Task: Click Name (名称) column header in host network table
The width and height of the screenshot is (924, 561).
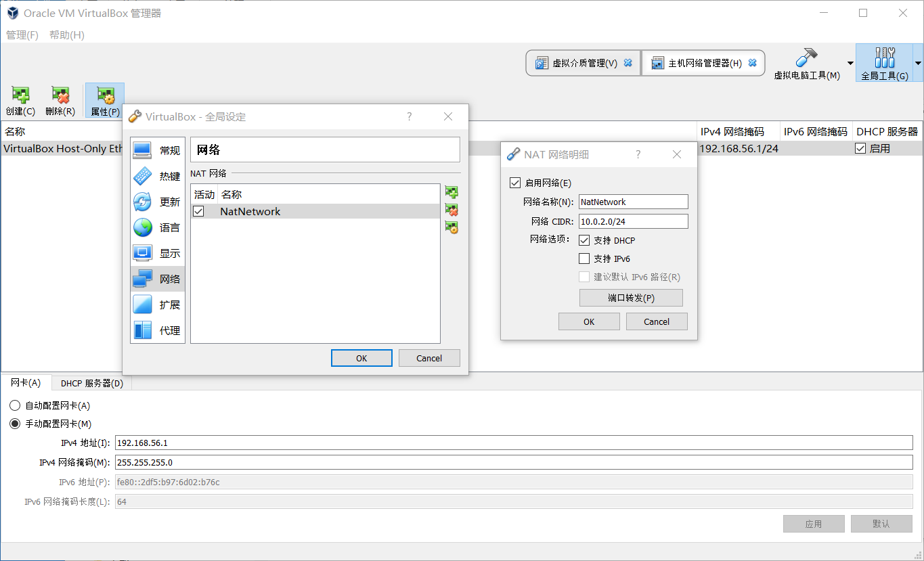Action: click(15, 131)
